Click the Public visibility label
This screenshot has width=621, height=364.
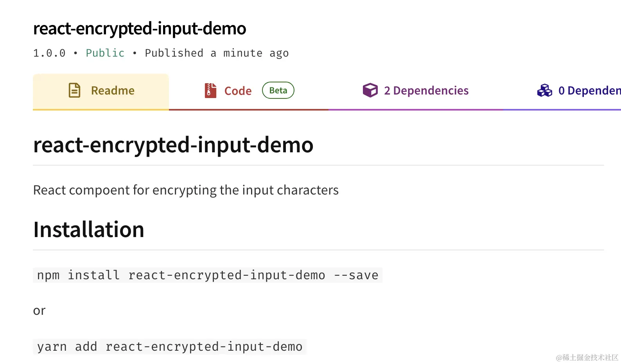pyautogui.click(x=105, y=53)
